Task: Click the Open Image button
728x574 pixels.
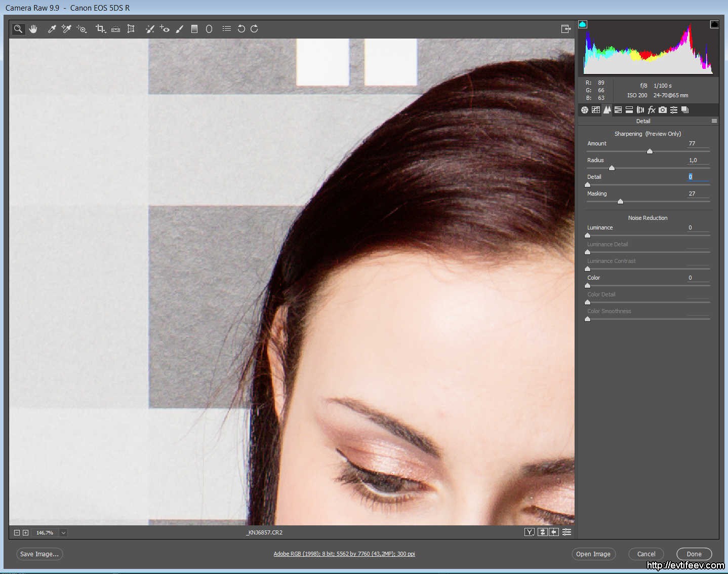Action: (x=593, y=554)
